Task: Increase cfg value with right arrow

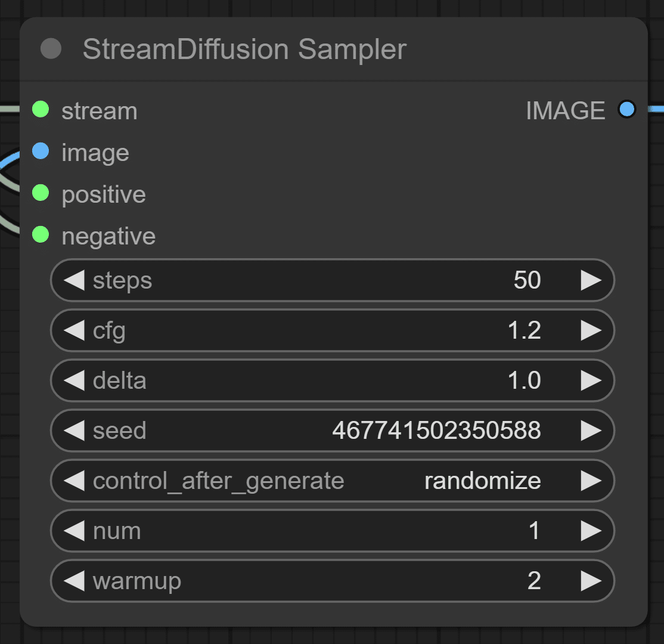Action: (x=591, y=330)
